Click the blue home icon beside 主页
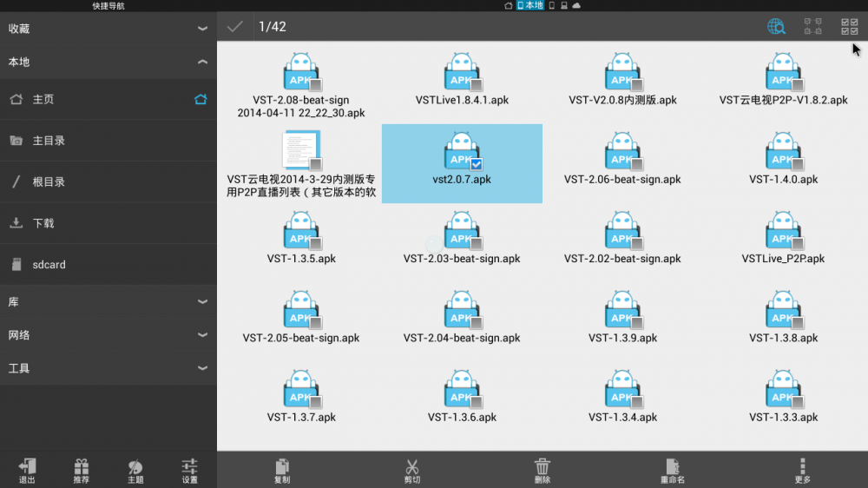The image size is (868, 488). click(x=201, y=99)
